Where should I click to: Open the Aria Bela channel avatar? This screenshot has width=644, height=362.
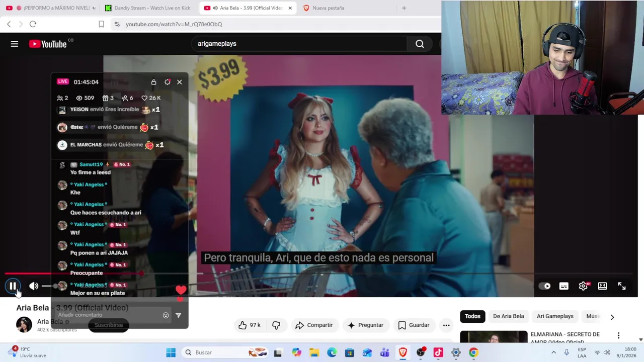click(x=24, y=324)
